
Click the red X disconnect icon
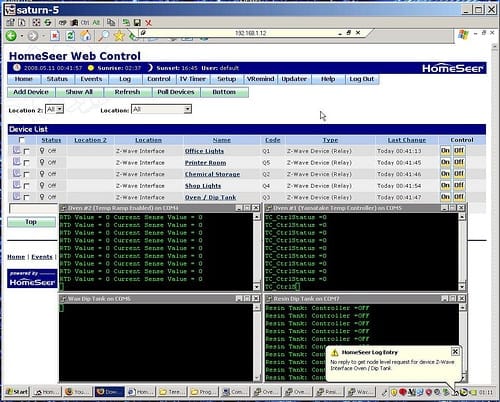tap(148, 23)
